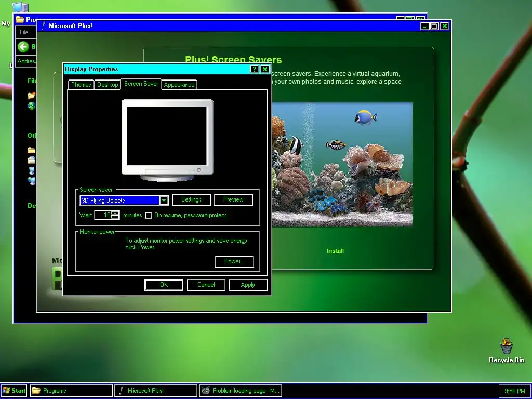Click the open-folder icon under File tasks

click(x=31, y=96)
